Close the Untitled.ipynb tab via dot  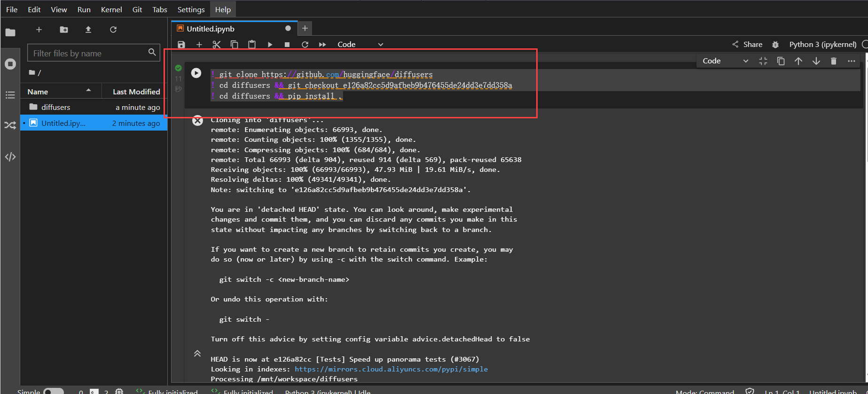[x=288, y=29]
